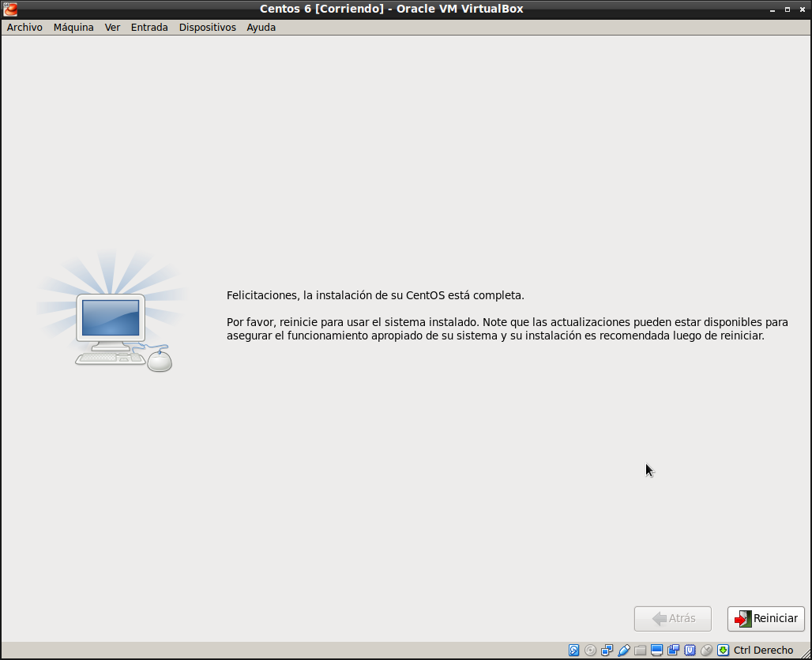
Task: Open the shared folders status icon
Action: [641, 651]
